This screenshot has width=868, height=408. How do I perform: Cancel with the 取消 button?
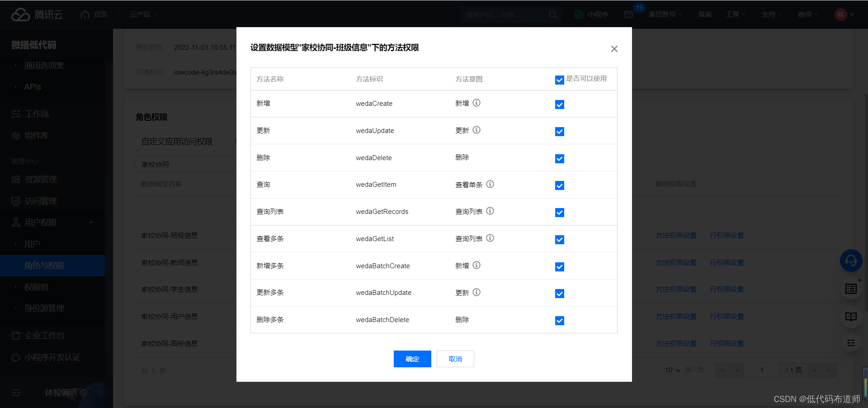tap(455, 359)
